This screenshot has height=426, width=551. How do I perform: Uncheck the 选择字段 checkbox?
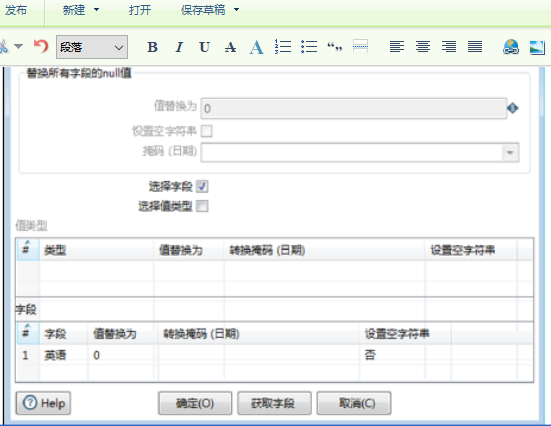[202, 186]
